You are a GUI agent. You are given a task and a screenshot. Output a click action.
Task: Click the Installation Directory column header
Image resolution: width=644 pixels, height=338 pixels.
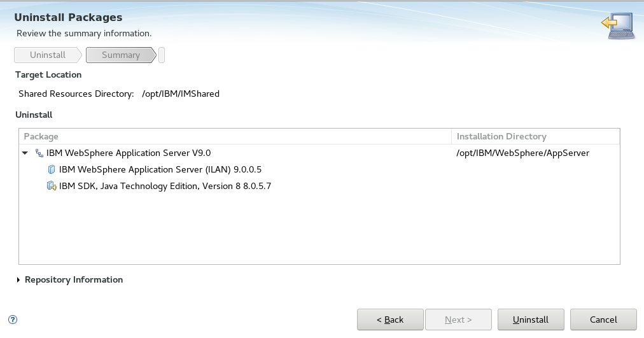pyautogui.click(x=536, y=136)
